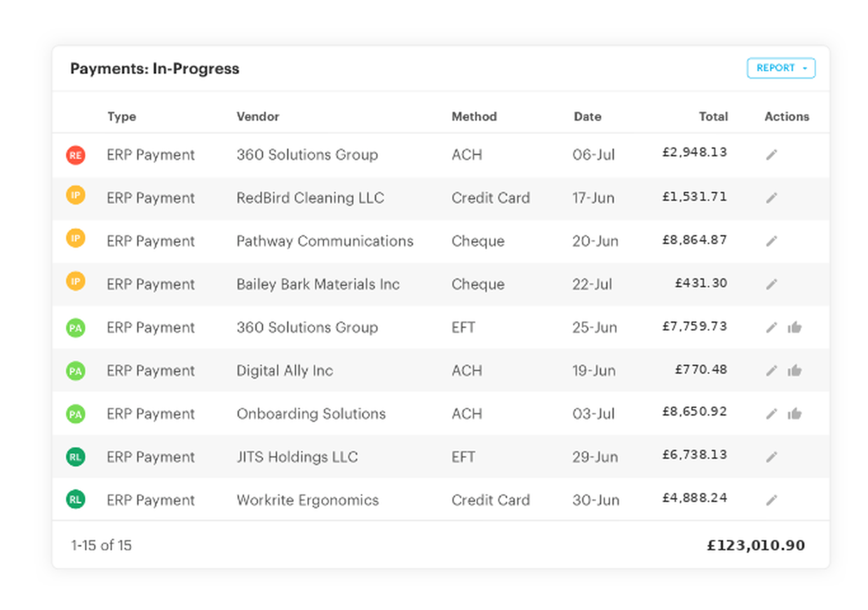Click the RL status badge for Workrite Ergonomics

[76, 499]
